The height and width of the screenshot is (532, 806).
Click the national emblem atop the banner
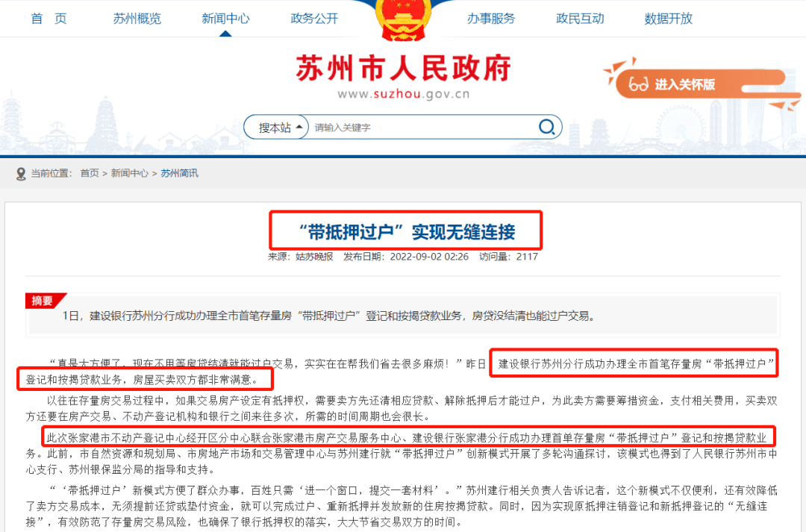click(x=403, y=18)
